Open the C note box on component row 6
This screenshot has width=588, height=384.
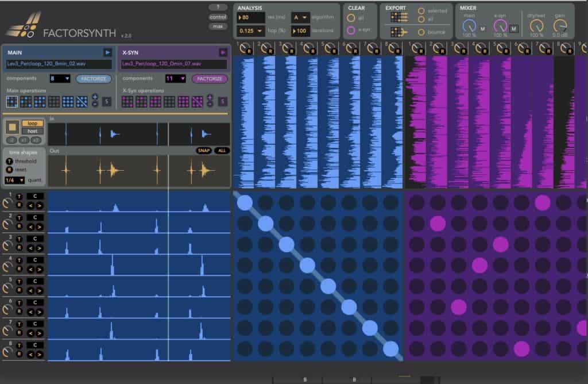coord(35,302)
